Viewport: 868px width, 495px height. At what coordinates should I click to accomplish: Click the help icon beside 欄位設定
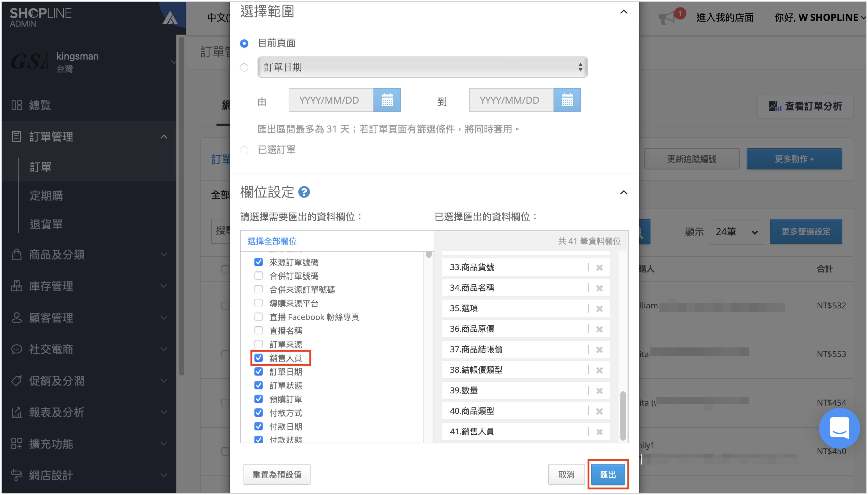coord(304,192)
